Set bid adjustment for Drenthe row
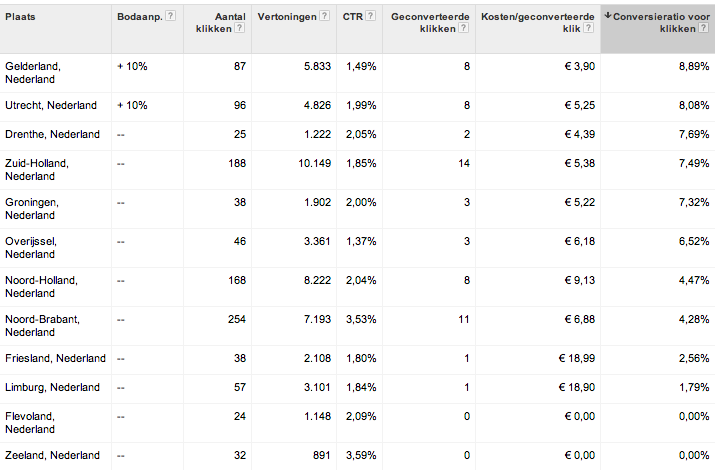The image size is (715, 470). click(x=121, y=134)
